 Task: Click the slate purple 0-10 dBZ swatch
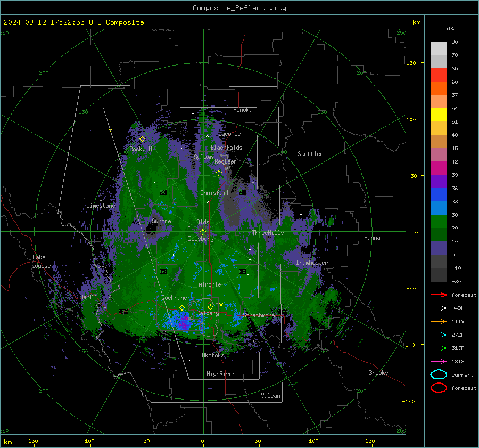click(x=439, y=248)
